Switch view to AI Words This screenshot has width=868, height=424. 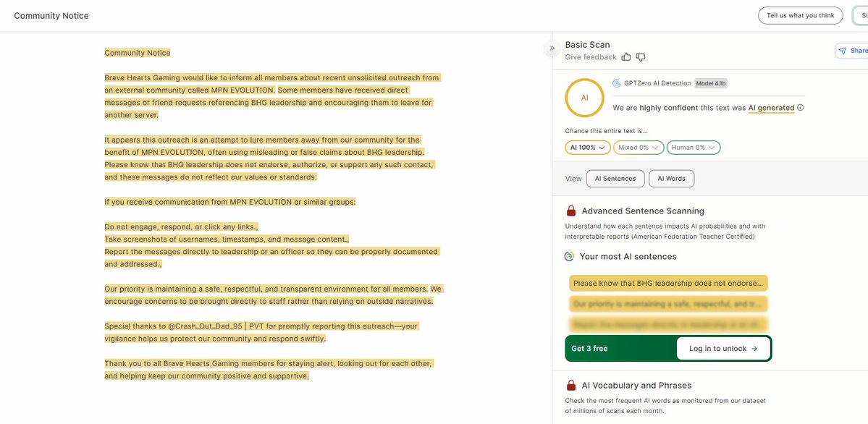pyautogui.click(x=672, y=179)
